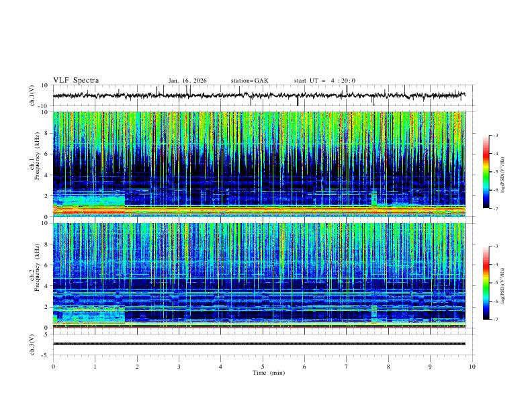Click the "station=GAK" label
The image size is (532, 411).
[249, 81]
